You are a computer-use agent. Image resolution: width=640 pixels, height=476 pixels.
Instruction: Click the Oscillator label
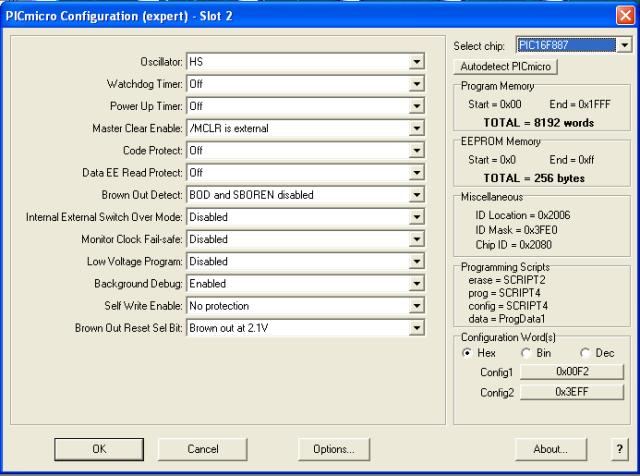(x=162, y=62)
